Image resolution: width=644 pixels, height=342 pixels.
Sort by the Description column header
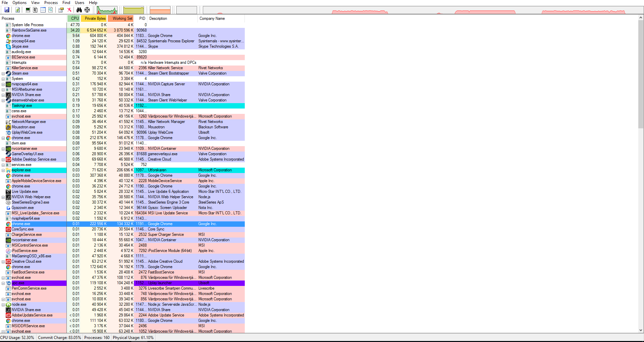[173, 18]
